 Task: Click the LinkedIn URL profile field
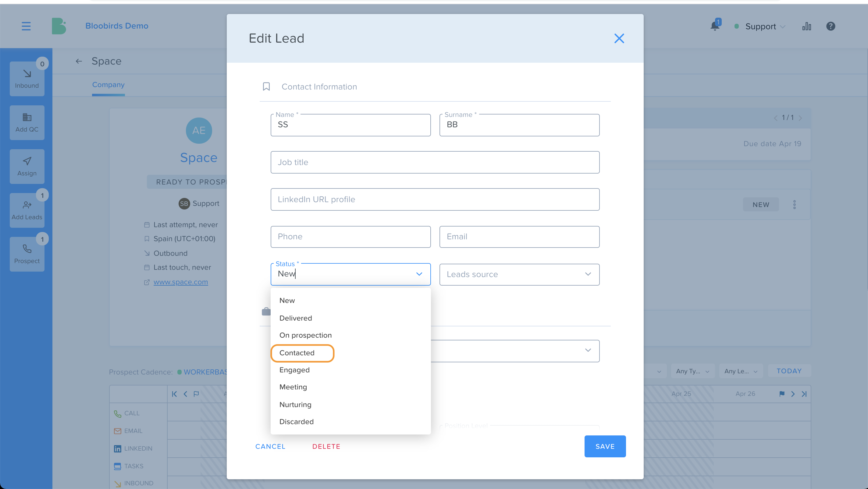pos(435,199)
